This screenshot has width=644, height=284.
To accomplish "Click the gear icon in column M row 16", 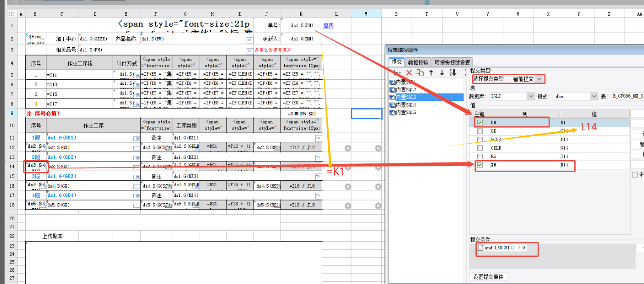I will tap(378, 186).
